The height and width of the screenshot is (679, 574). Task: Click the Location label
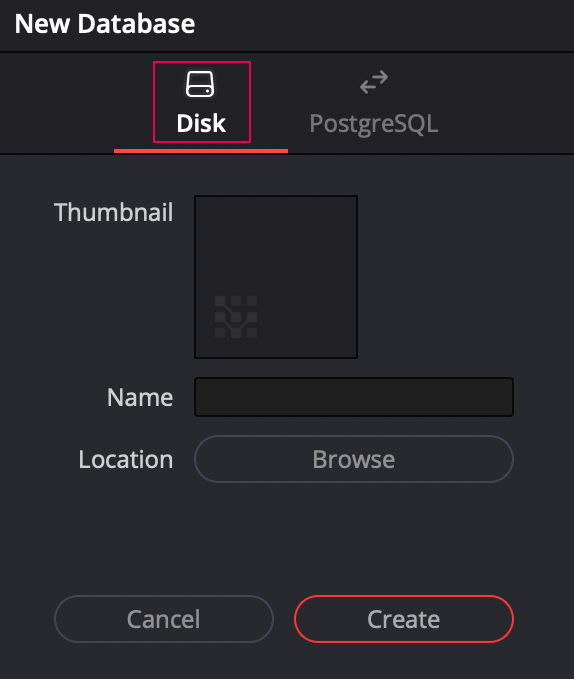click(x=126, y=459)
